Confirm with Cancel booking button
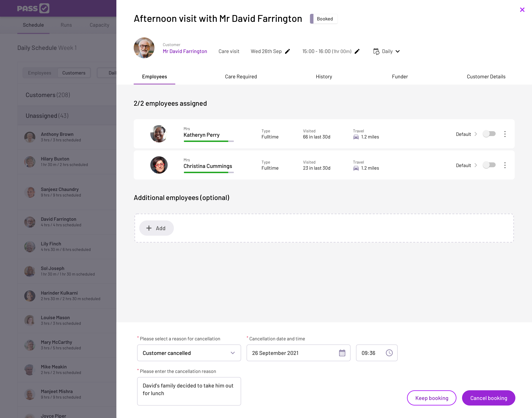The height and width of the screenshot is (418, 532). click(x=489, y=398)
